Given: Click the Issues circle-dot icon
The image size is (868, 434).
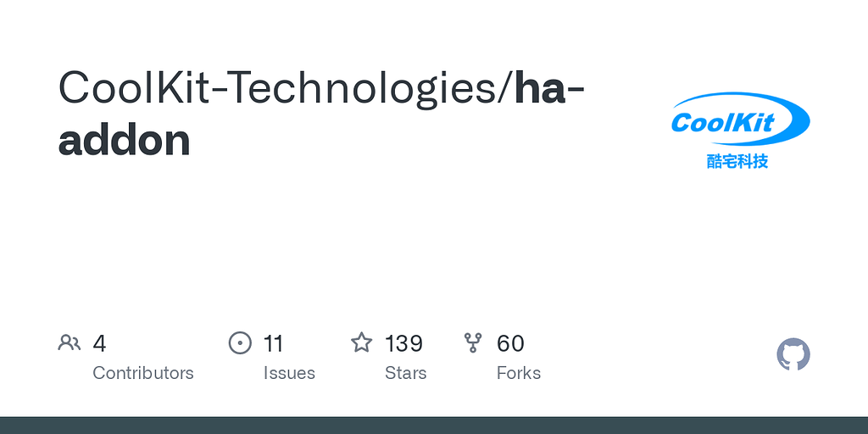Looking at the screenshot, I should (241, 343).
